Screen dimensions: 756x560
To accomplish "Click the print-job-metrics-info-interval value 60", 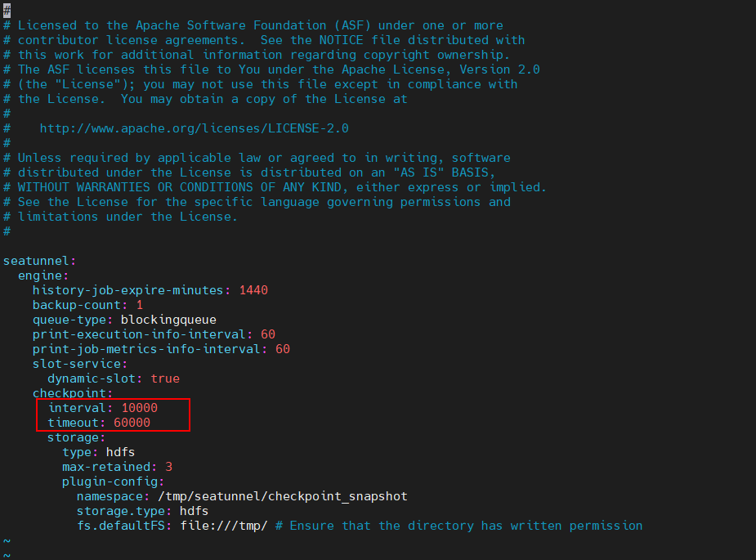I will point(283,349).
